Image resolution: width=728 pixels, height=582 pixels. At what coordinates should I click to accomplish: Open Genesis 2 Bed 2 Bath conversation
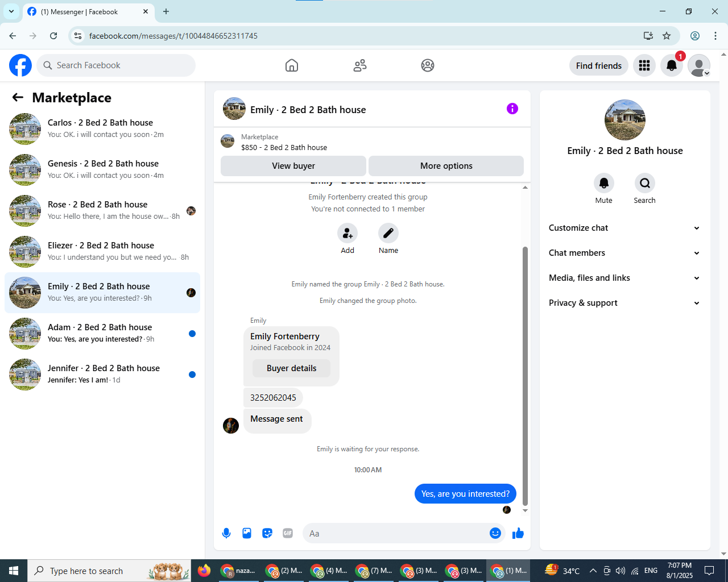[x=102, y=170]
